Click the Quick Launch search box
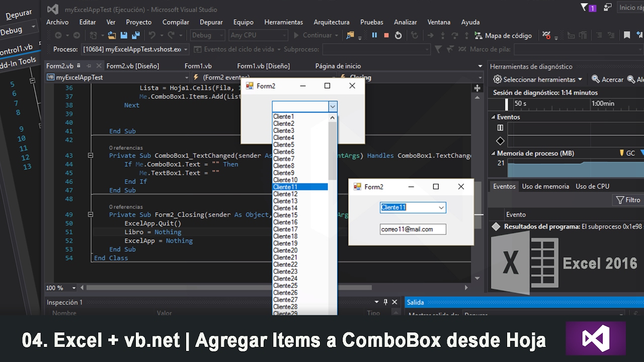The width and height of the screenshot is (644, 362). click(631, 8)
